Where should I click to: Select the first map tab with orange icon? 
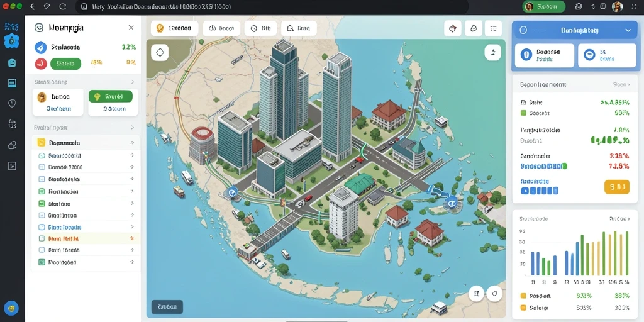pos(175,28)
